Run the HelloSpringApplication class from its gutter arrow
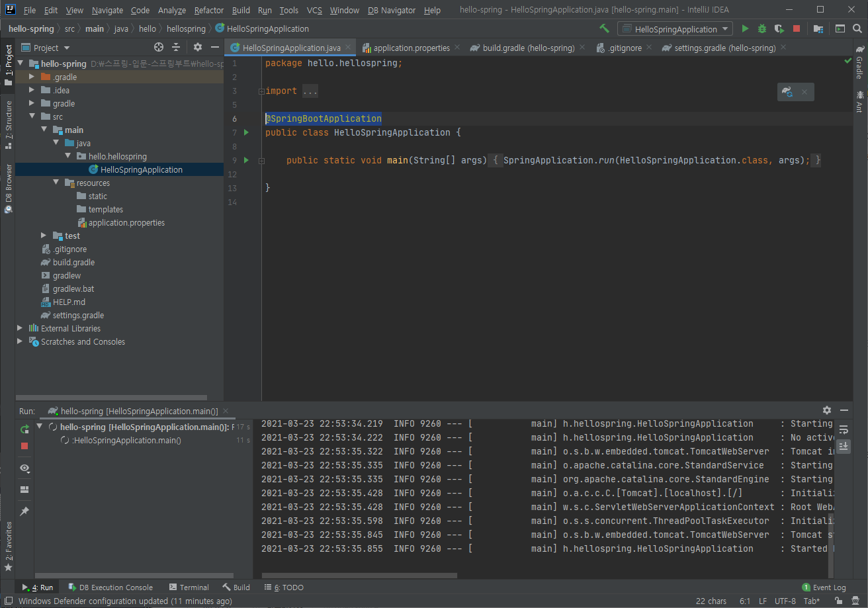This screenshot has width=868, height=608. (246, 132)
